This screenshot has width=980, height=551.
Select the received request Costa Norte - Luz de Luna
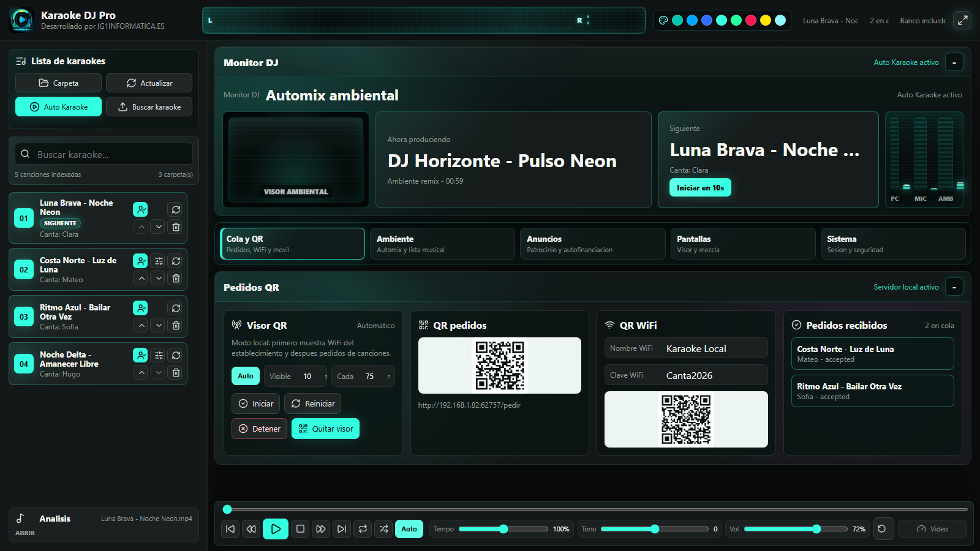(x=872, y=354)
